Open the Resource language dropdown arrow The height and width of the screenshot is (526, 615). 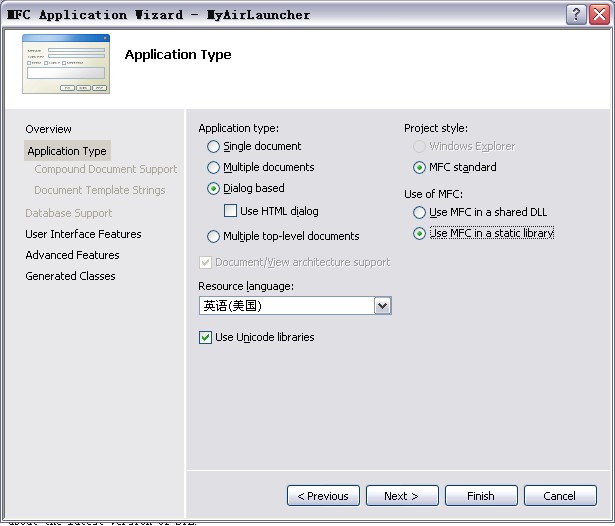(383, 306)
